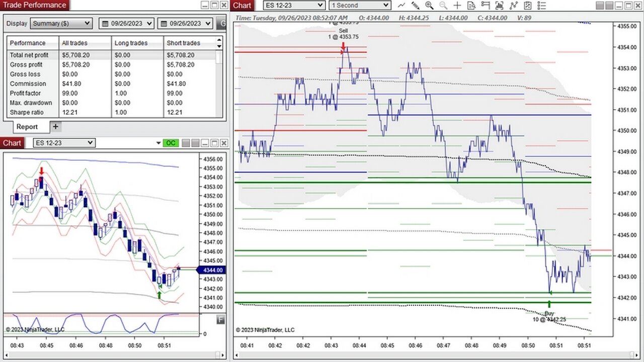Click green buy arrow on small candlestick chart
Image resolution: width=644 pixels, height=362 pixels.
[159, 295]
